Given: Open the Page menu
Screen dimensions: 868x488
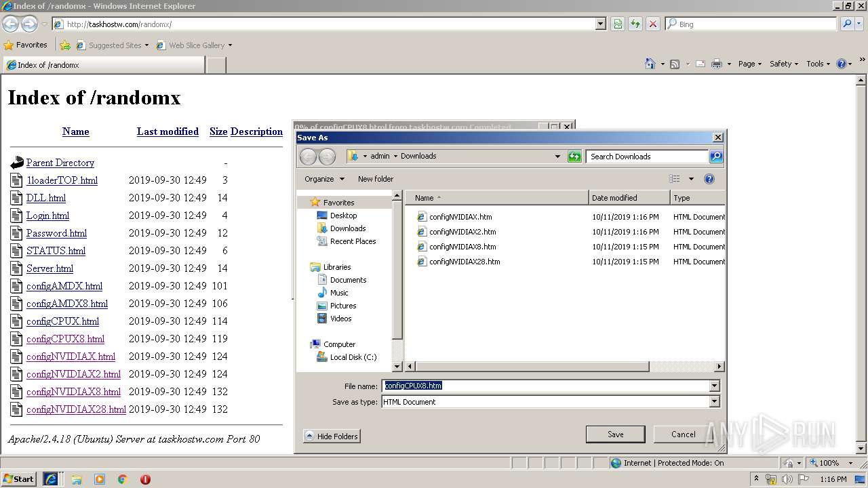Looking at the screenshot, I should tap(751, 64).
